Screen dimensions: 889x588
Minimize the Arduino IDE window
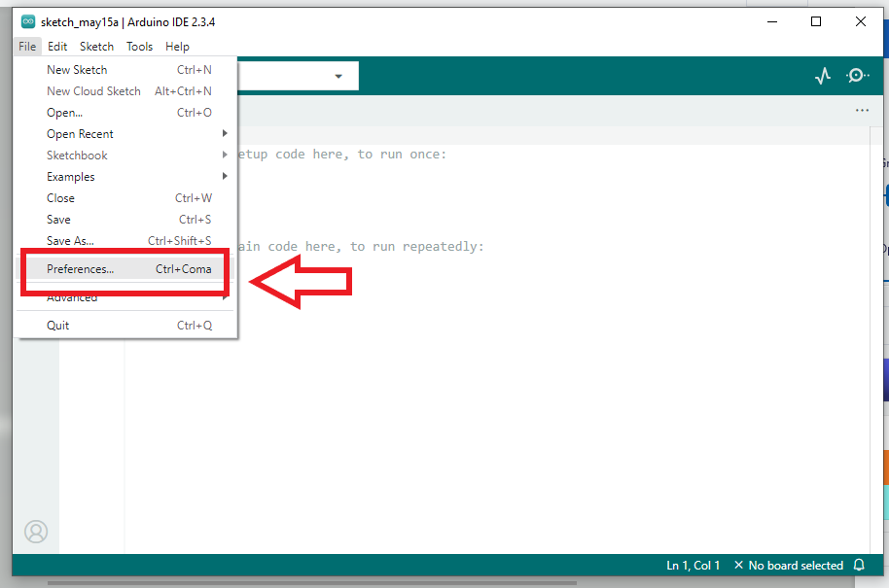[x=772, y=22]
